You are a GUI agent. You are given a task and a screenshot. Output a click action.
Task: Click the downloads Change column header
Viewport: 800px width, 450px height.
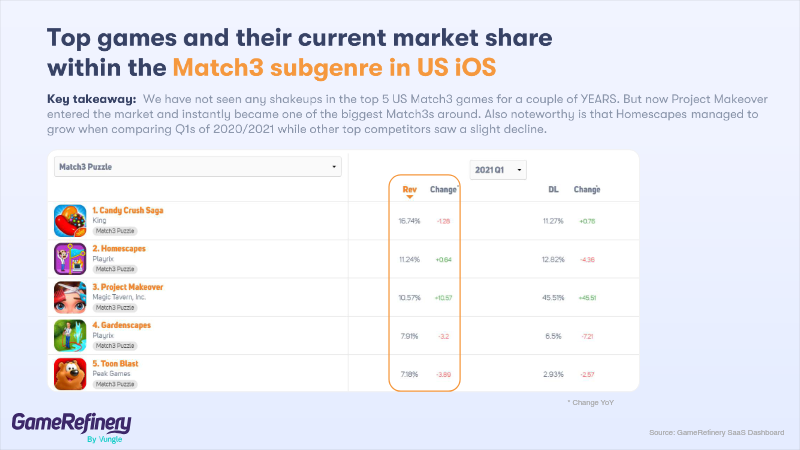coord(587,188)
